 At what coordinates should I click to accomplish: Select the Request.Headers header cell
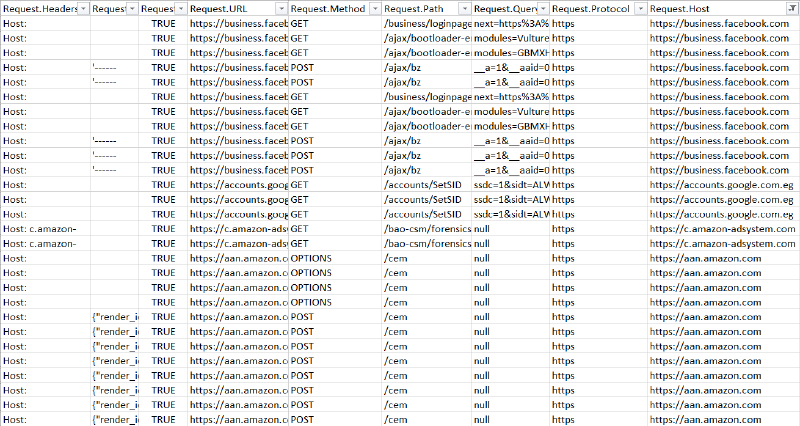(46, 9)
